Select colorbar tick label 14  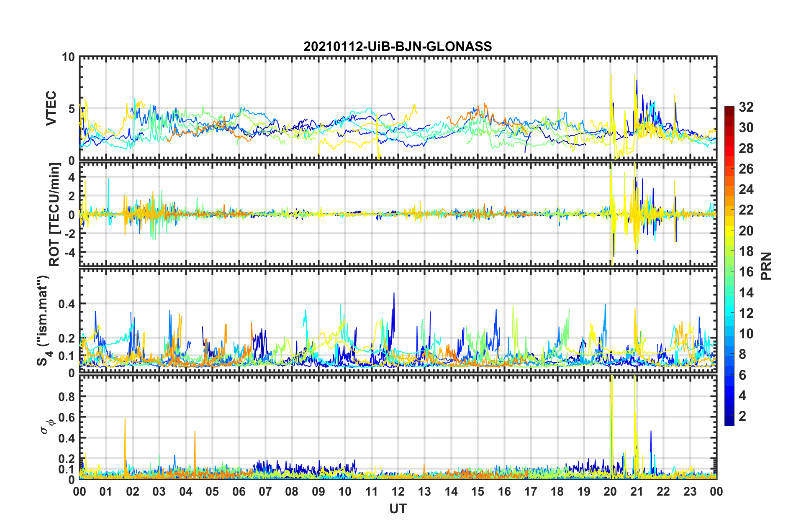(746, 293)
